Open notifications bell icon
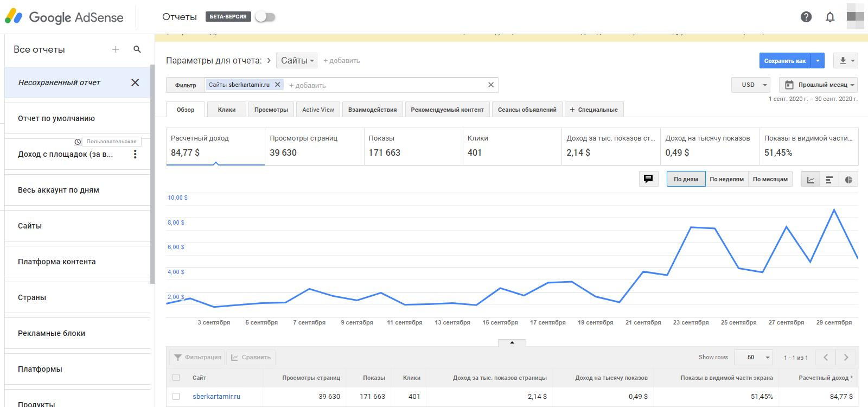This screenshot has width=868, height=407. (830, 17)
